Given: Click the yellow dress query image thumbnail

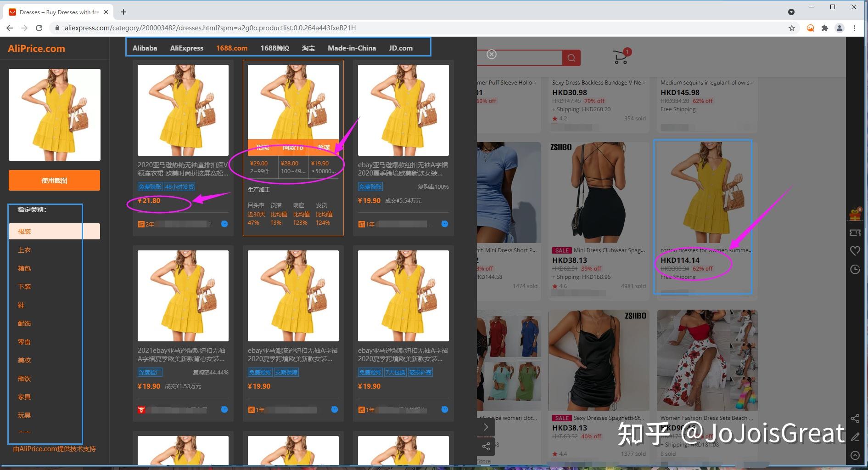Looking at the screenshot, I should coord(55,115).
